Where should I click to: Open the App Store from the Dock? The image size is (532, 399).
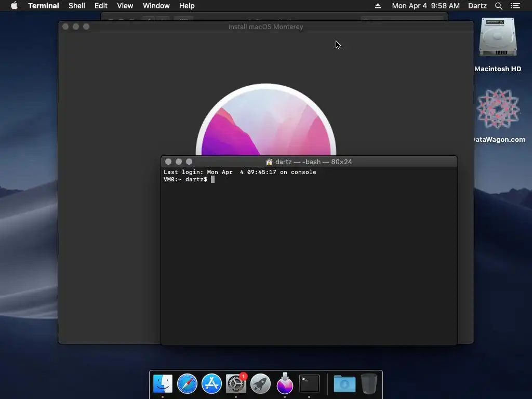point(211,384)
